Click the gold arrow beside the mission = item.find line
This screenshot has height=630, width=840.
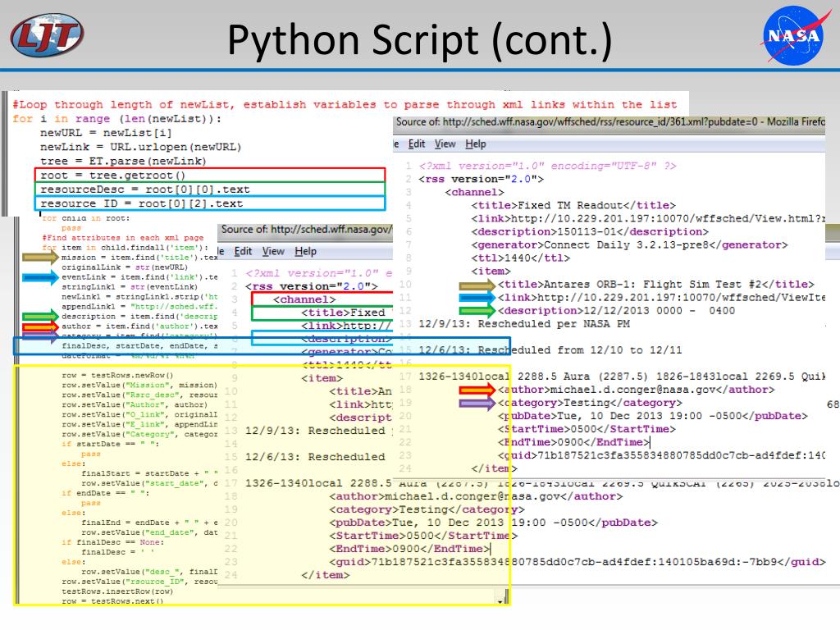pos(38,257)
